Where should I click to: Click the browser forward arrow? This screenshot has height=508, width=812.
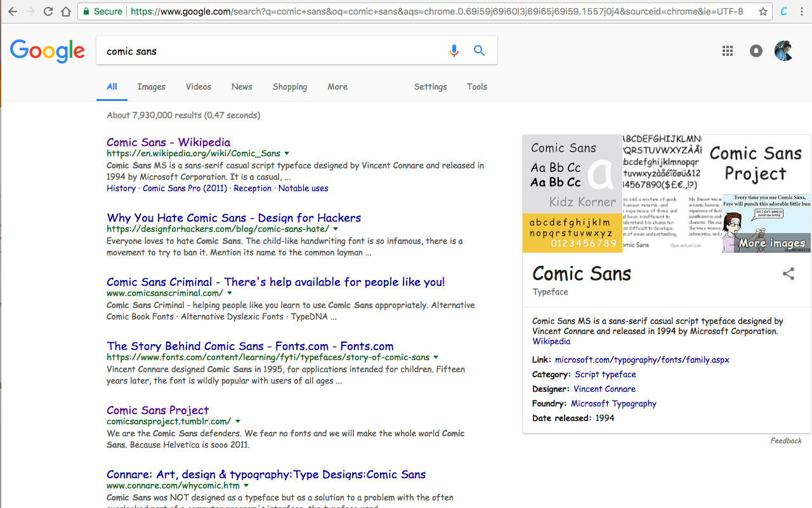pyautogui.click(x=30, y=11)
